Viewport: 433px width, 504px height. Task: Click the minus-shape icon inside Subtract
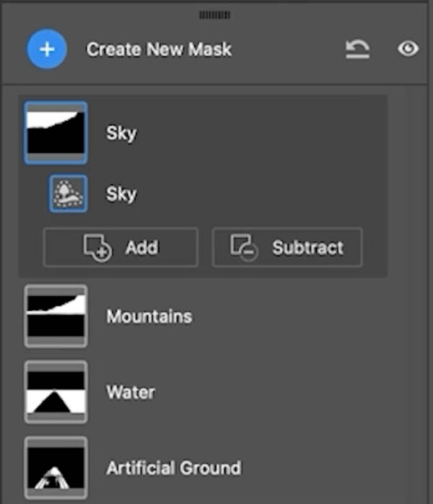243,248
